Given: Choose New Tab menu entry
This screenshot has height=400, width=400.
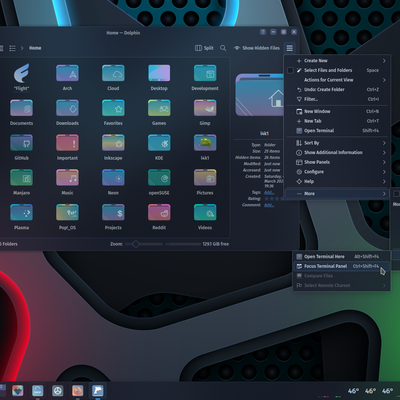Looking at the screenshot, I should (x=337, y=121).
